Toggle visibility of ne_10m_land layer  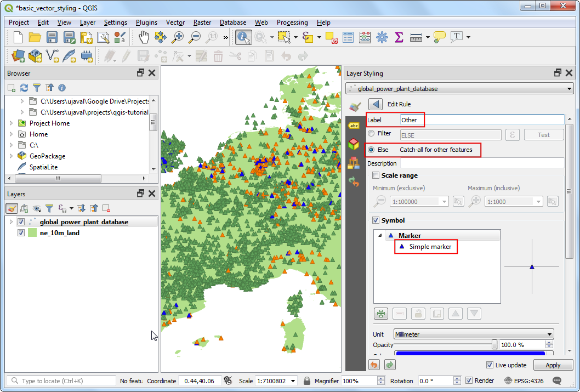[21, 232]
